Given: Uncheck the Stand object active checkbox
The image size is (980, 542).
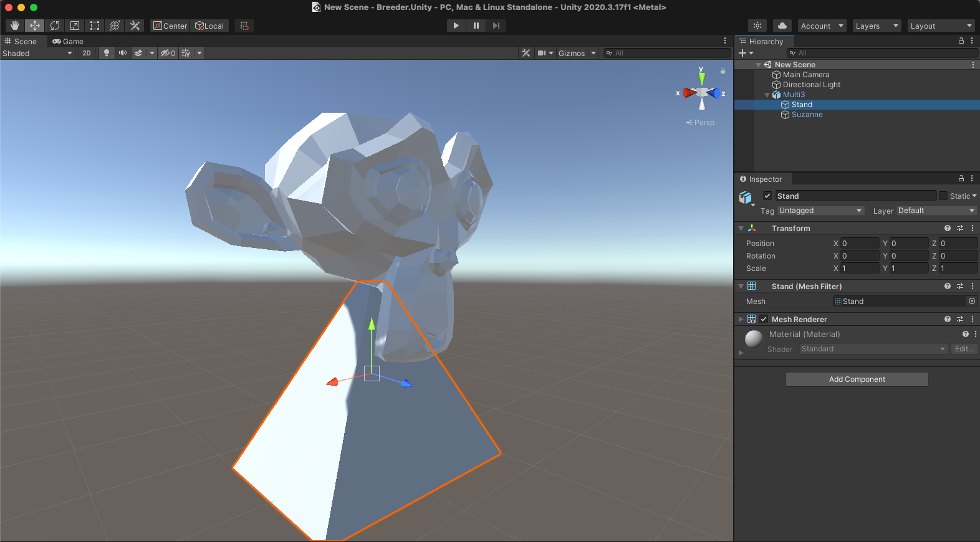Looking at the screenshot, I should (767, 196).
